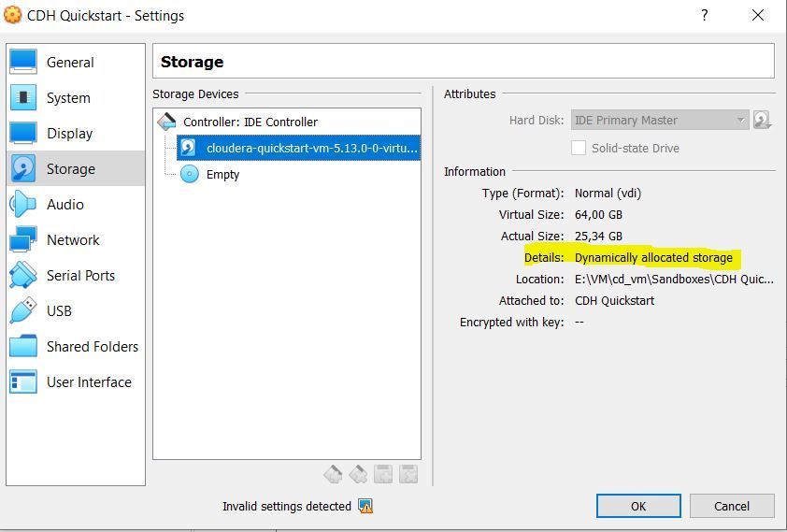The height and width of the screenshot is (532, 787).
Task: Open the Network settings section
Action: (x=76, y=240)
